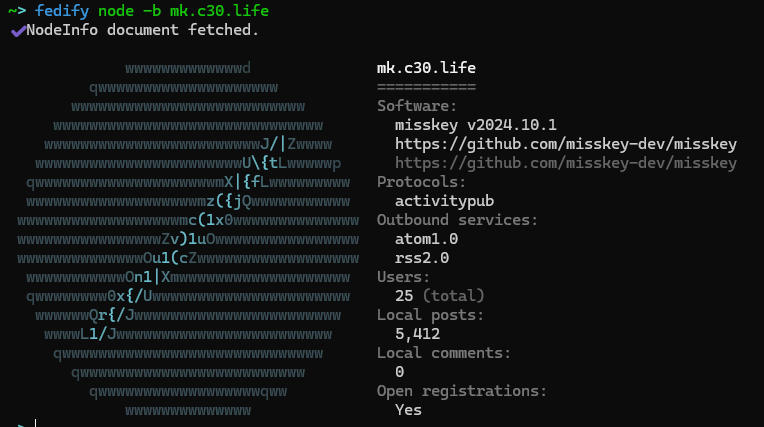764x427 pixels.
Task: Click the purple checkmark icon
Action: (x=18, y=31)
